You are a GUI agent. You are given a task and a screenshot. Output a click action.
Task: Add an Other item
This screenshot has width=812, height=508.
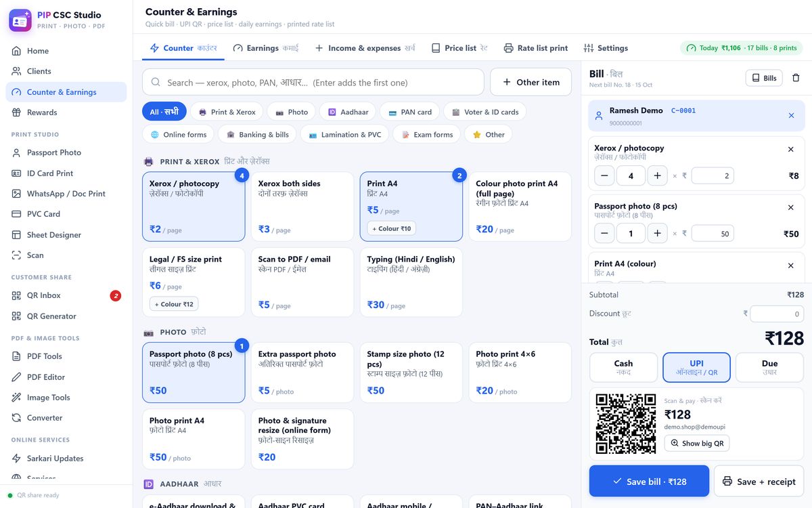click(531, 82)
